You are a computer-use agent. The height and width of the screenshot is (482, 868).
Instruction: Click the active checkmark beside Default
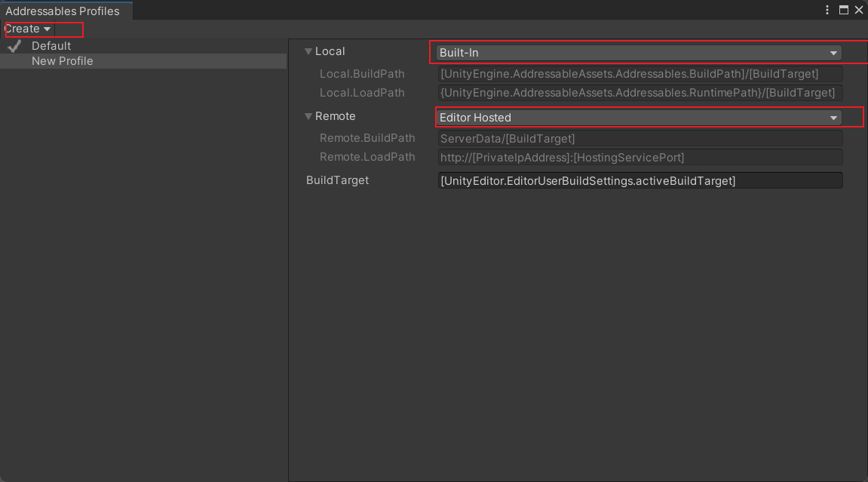pyautogui.click(x=14, y=46)
